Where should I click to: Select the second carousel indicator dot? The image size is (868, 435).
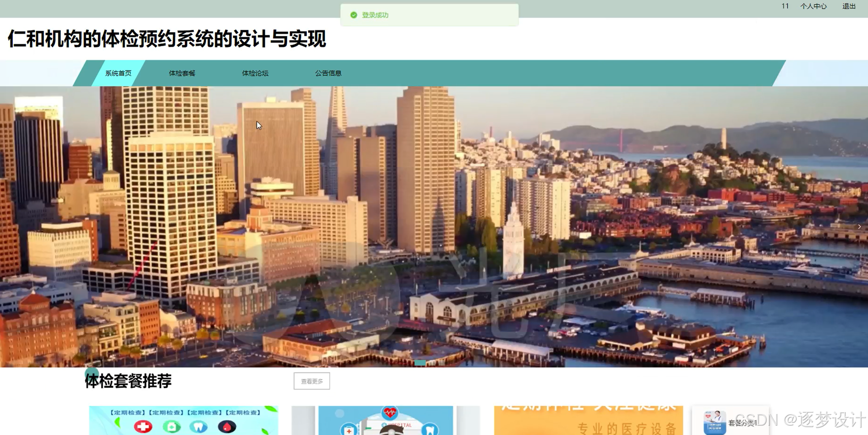point(432,363)
